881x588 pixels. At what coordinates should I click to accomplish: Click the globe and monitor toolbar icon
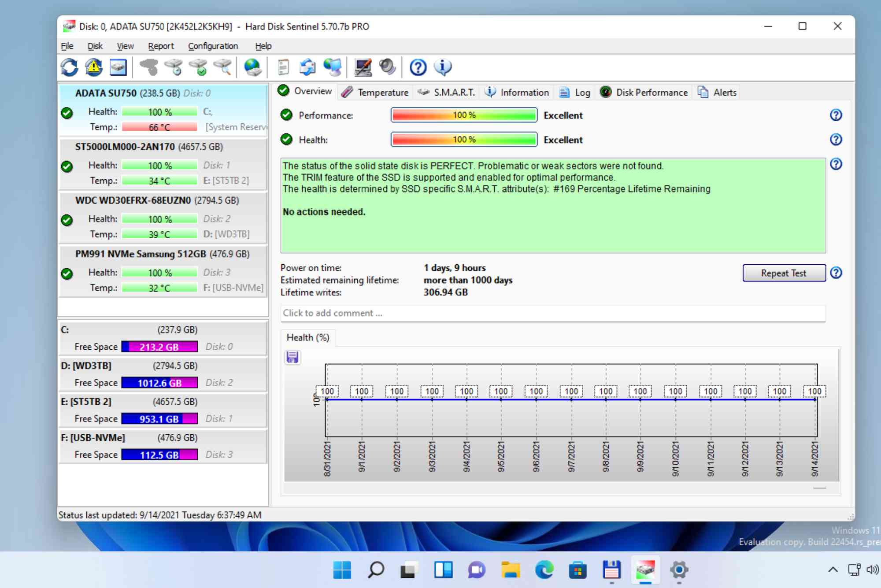(x=332, y=67)
